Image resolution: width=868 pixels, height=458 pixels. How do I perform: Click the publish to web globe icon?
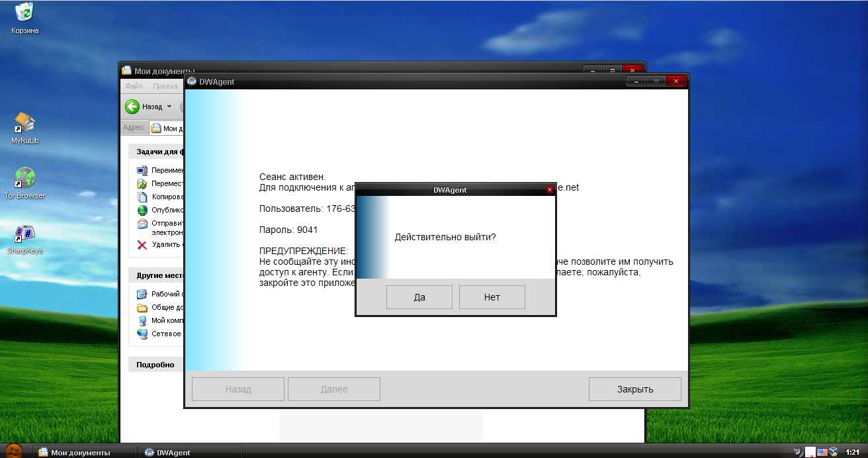click(142, 210)
